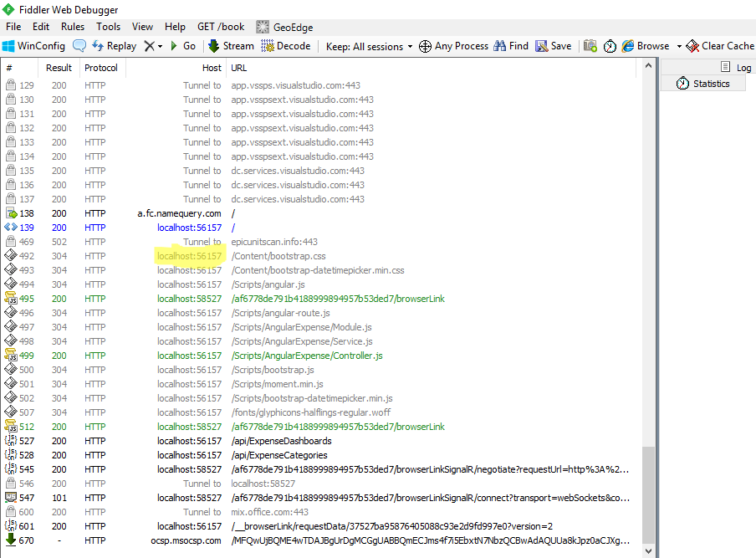Open the Edit menu
756x558 pixels.
click(x=41, y=27)
